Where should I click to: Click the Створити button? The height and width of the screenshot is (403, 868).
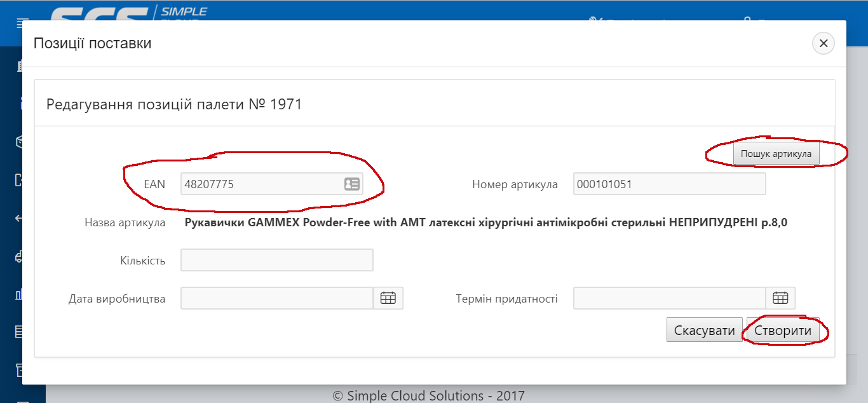783,331
